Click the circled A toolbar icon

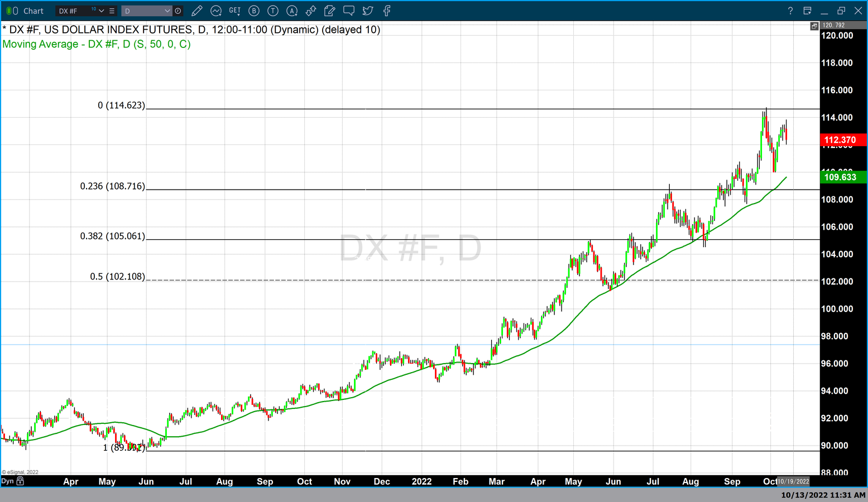click(292, 11)
